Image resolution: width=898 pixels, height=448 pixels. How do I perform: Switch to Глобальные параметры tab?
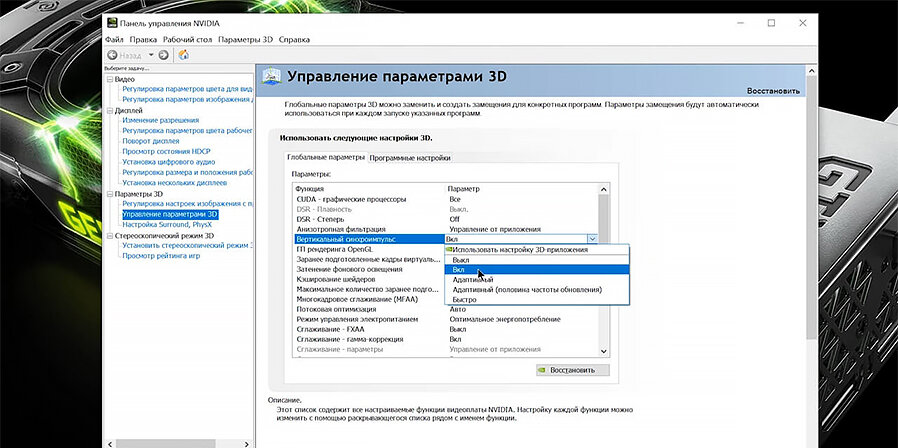click(326, 157)
